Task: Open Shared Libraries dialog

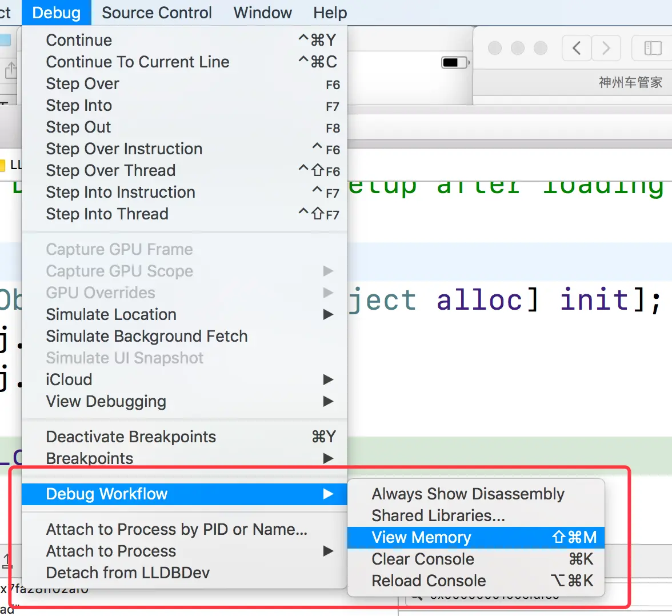Action: 475,515
